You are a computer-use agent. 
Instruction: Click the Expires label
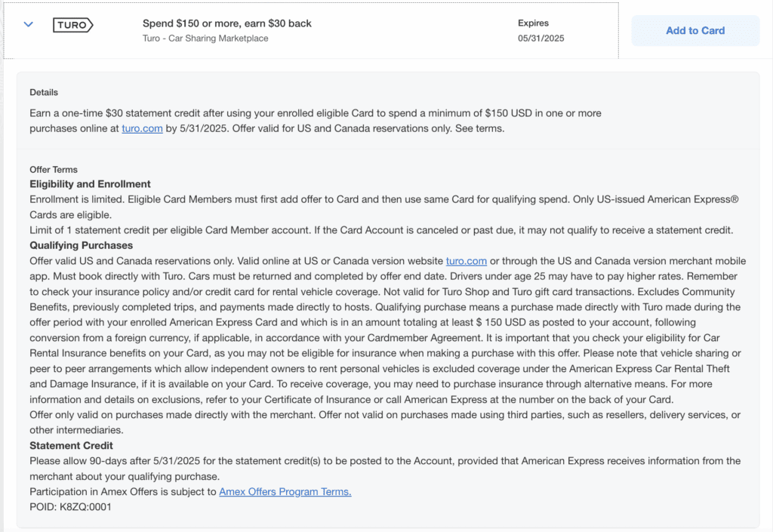[534, 23]
